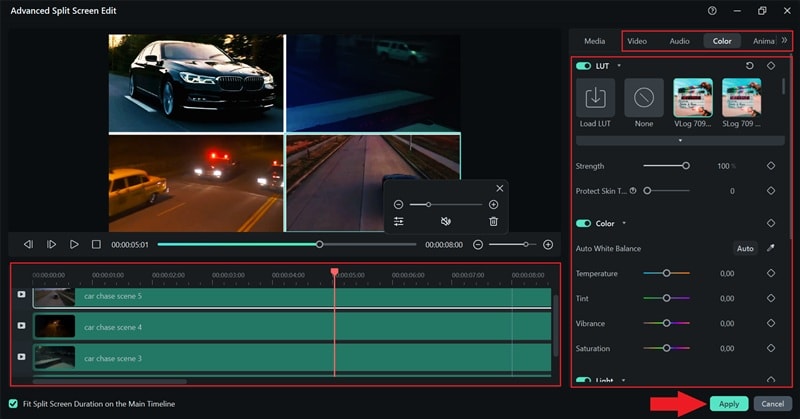The image size is (800, 419).
Task: Toggle visibility of car chase scene 3 track
Action: [x=21, y=357]
